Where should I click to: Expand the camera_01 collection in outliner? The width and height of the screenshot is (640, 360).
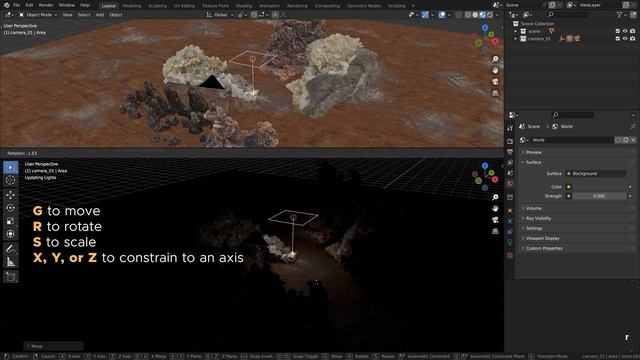pyautogui.click(x=516, y=39)
